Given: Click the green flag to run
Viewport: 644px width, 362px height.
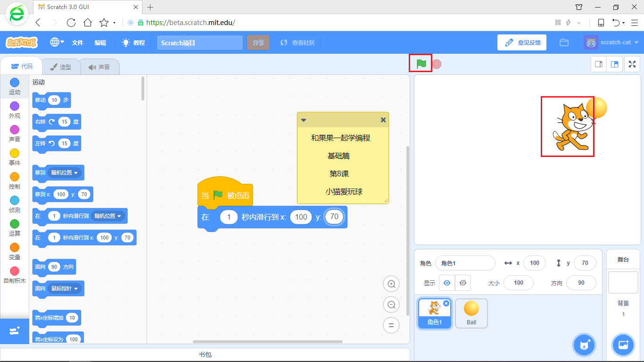Looking at the screenshot, I should pos(421,64).
